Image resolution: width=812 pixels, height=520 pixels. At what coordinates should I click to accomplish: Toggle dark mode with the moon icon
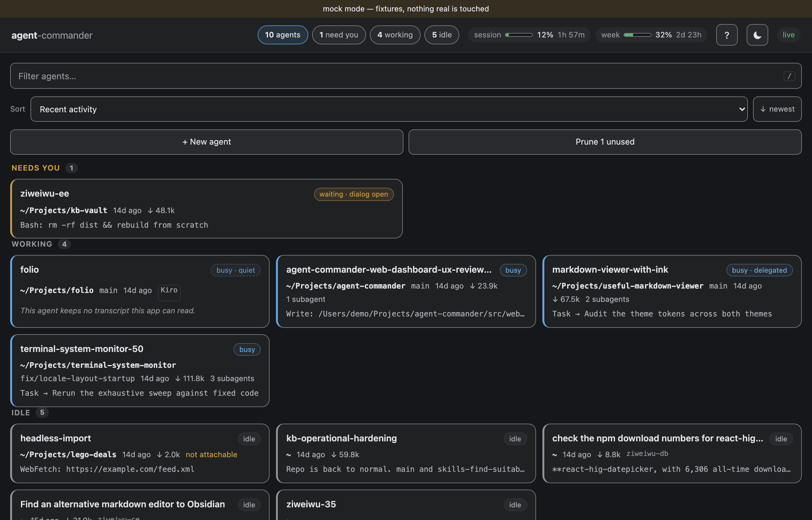coord(757,35)
